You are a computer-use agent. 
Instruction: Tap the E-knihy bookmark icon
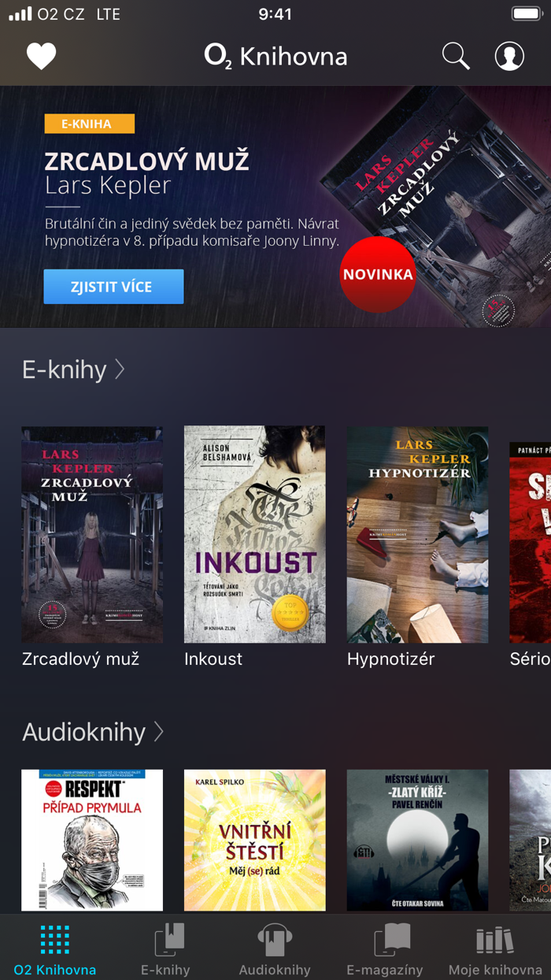click(168, 939)
